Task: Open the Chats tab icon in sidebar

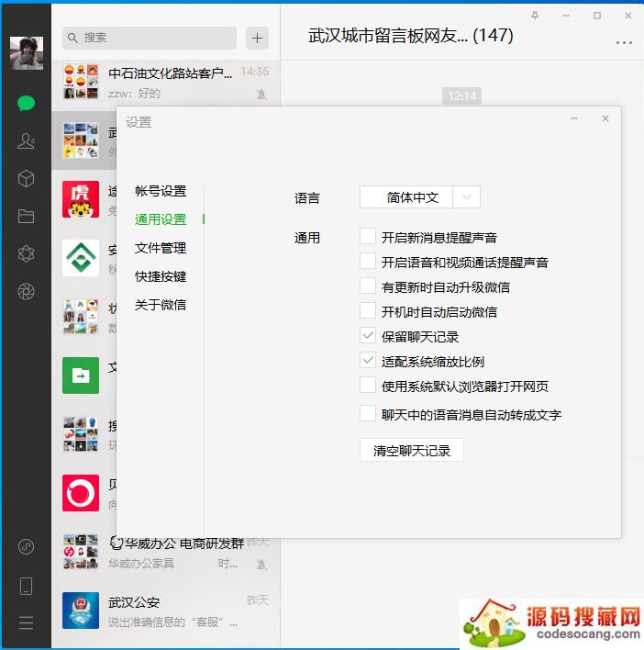Action: click(x=26, y=103)
